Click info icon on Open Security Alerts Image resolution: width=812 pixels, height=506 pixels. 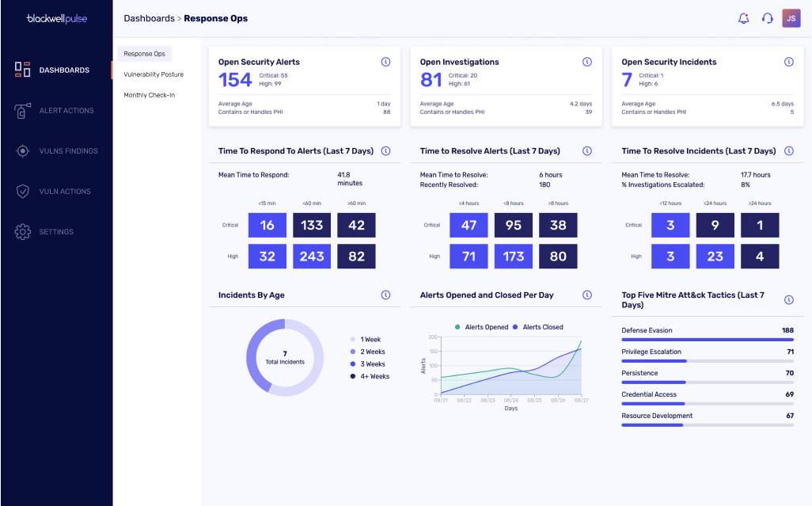(x=385, y=62)
